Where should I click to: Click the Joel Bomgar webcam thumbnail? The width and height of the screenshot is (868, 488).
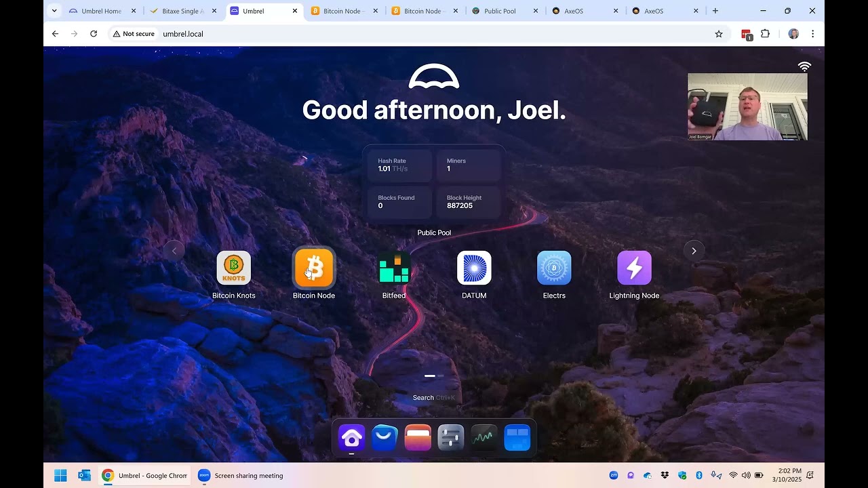[747, 106]
